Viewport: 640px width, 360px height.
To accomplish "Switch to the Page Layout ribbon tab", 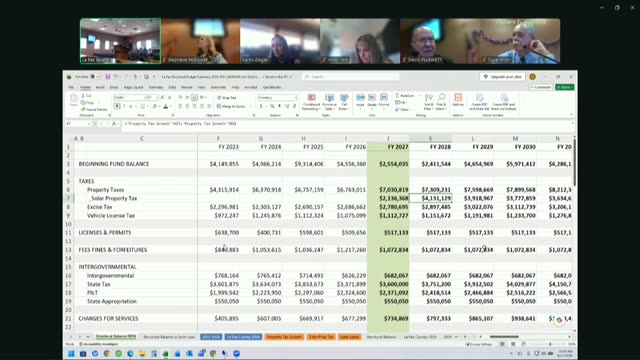I will pyautogui.click(x=133, y=87).
